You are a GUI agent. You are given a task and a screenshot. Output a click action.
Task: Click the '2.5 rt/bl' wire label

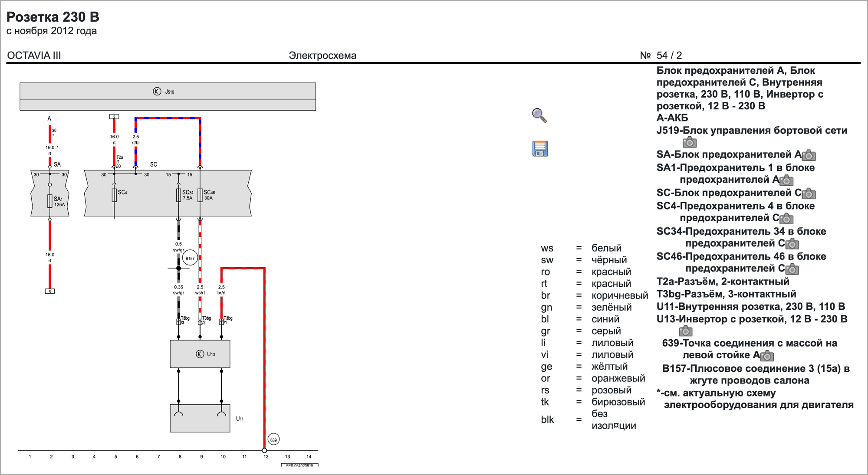[135, 139]
